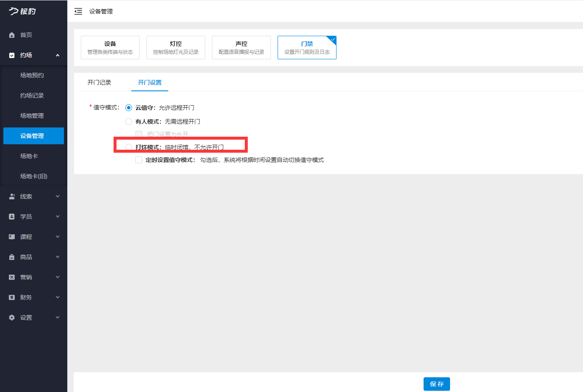
Task: Click the 线索 people icon in sidebar
Action: click(12, 196)
